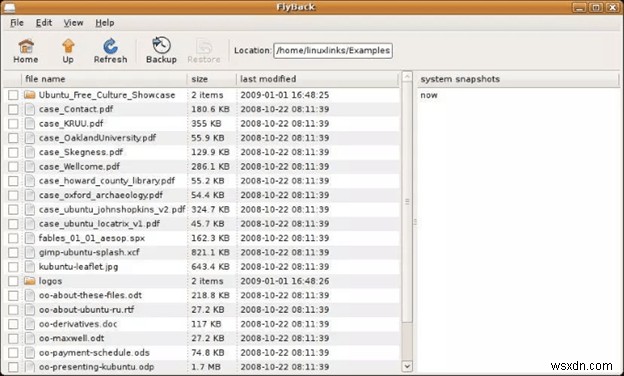Open the View menu
The width and height of the screenshot is (624, 376).
tap(74, 23)
